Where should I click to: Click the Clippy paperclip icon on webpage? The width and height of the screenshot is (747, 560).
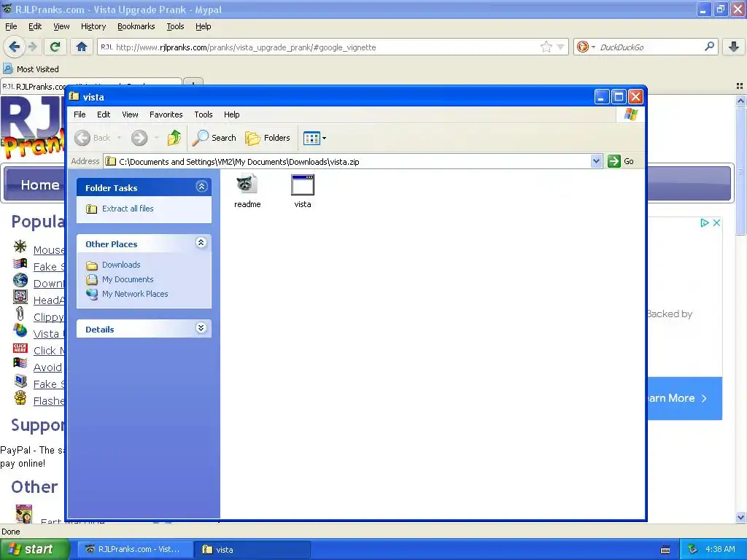(20, 314)
